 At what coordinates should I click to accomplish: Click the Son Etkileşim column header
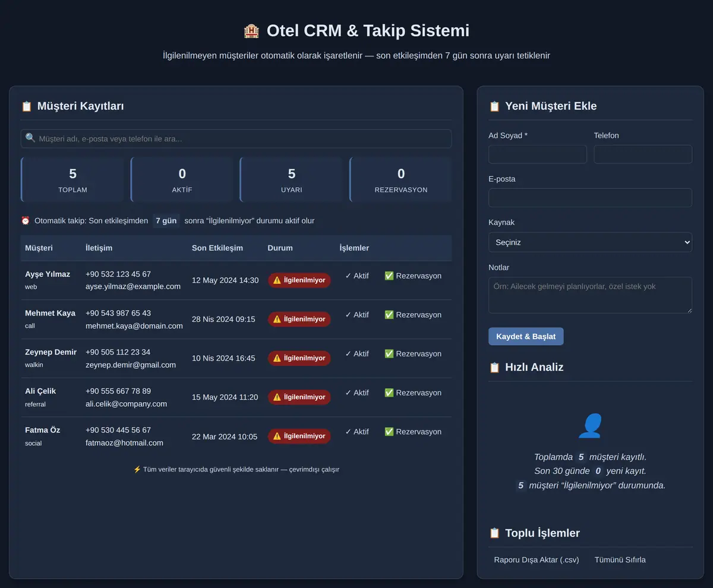(x=217, y=248)
